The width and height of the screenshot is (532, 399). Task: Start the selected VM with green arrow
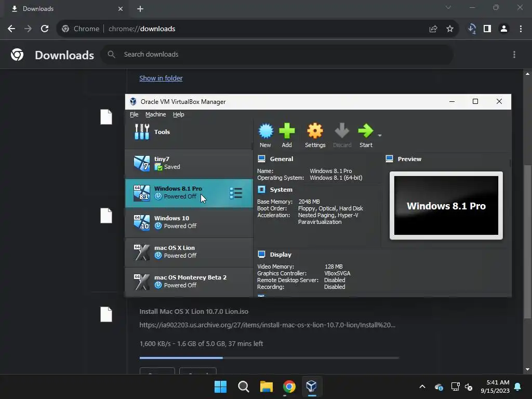tap(365, 131)
